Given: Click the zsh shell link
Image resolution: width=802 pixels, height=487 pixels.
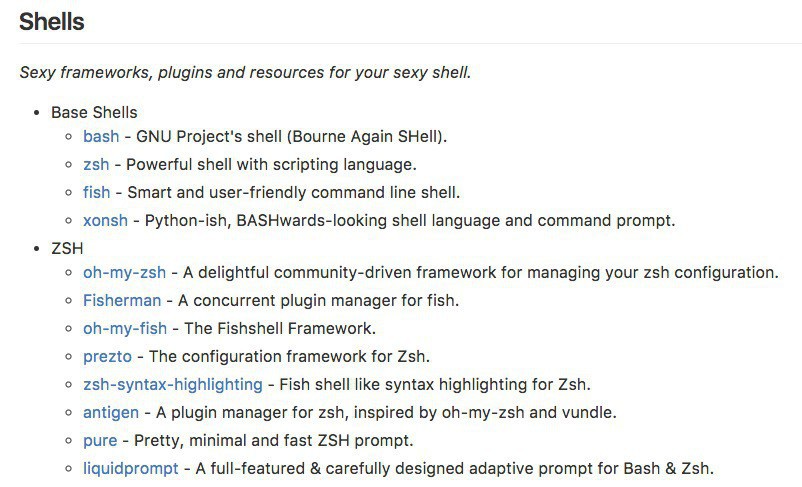Looking at the screenshot, I should 96,164.
